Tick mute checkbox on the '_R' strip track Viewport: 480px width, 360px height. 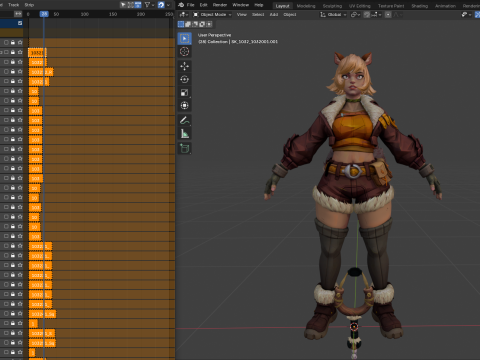point(6,71)
